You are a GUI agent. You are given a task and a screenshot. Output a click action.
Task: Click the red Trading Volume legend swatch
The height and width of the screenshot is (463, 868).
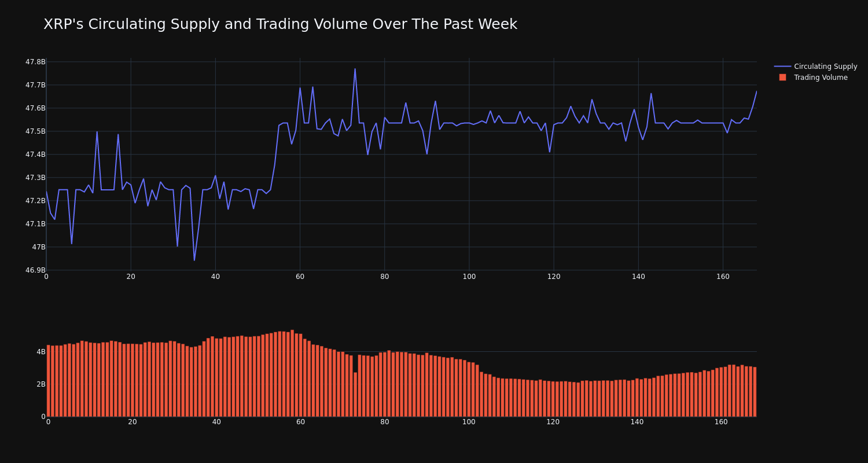(x=782, y=77)
